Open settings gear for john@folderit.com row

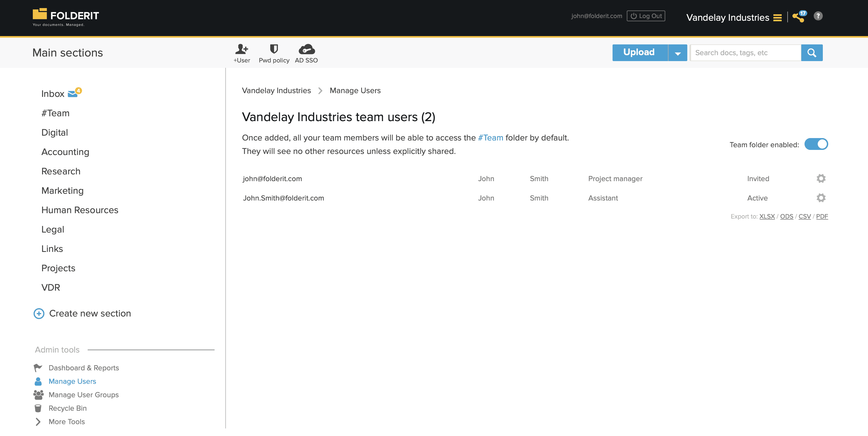click(x=821, y=178)
